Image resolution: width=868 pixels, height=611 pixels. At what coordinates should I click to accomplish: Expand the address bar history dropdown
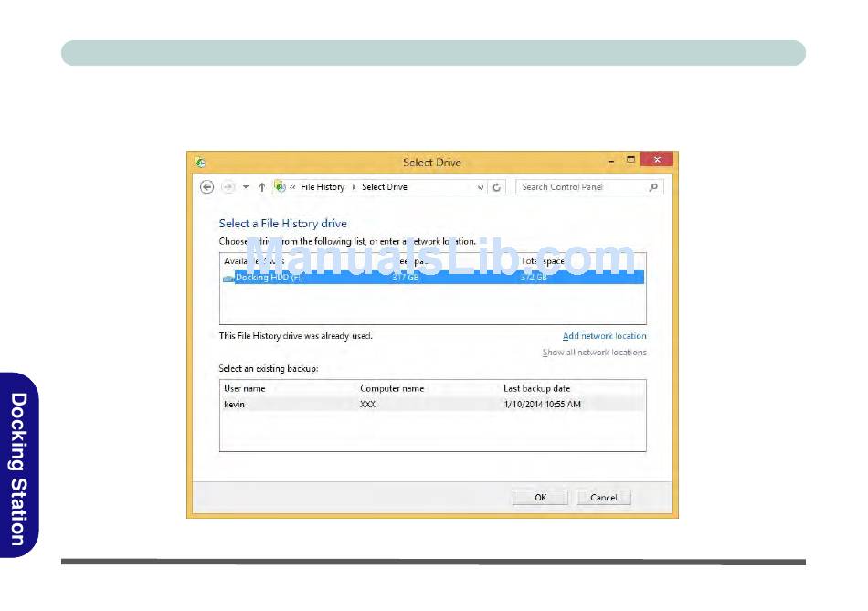(x=481, y=187)
